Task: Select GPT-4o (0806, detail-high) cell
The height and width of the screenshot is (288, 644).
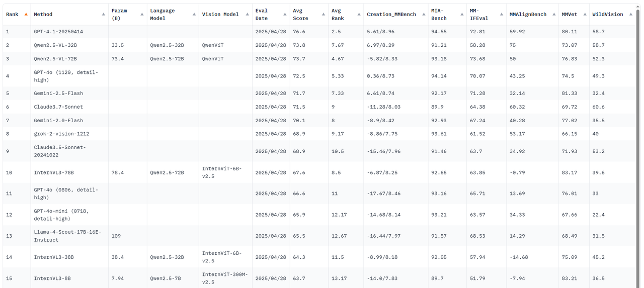Action: click(x=69, y=194)
